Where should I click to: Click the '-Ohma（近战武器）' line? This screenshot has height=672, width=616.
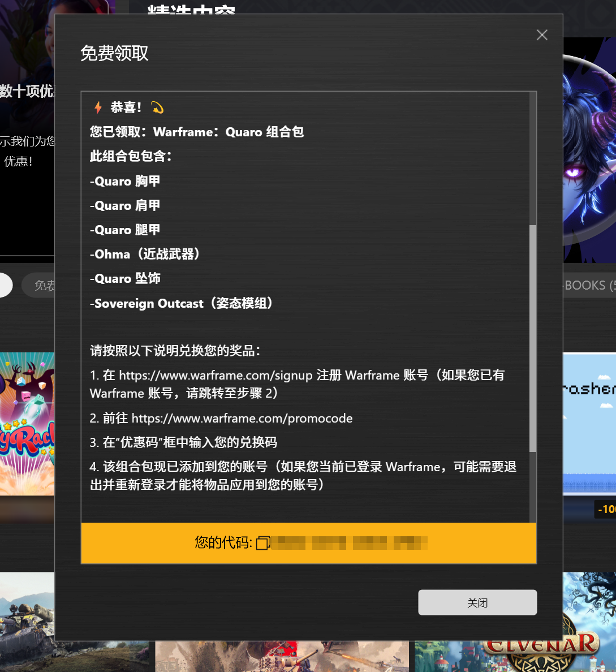(x=144, y=254)
